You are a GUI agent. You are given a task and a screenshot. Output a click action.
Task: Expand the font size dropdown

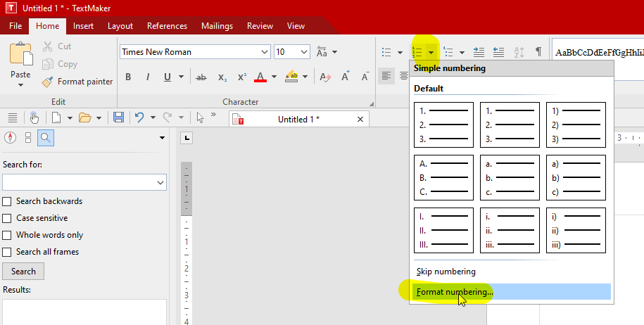pyautogui.click(x=304, y=52)
